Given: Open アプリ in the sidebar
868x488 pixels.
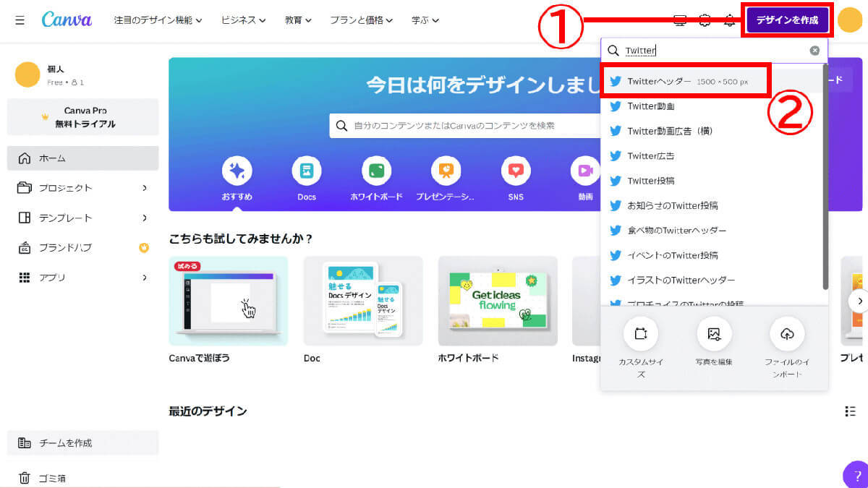Looking at the screenshot, I should [82, 278].
